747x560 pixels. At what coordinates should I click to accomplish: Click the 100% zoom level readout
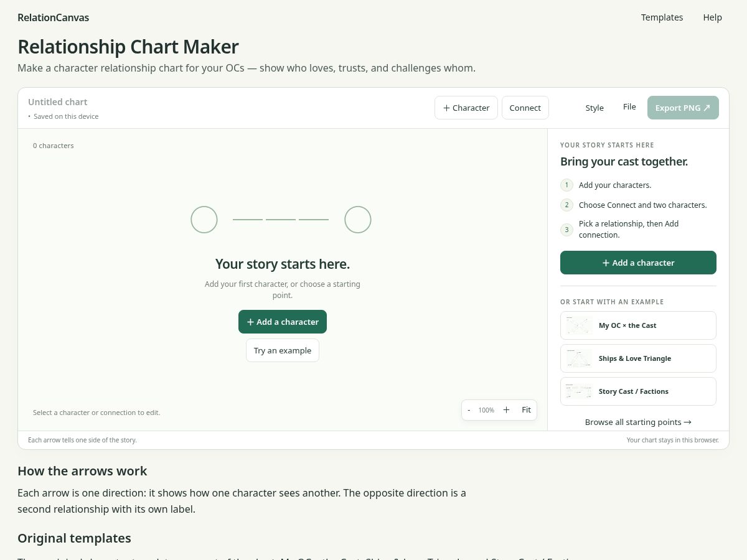pos(486,410)
